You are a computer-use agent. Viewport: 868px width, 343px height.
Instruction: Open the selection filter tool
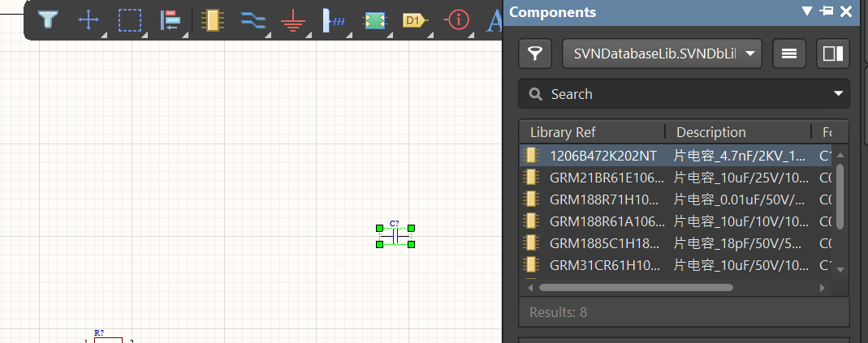(48, 20)
